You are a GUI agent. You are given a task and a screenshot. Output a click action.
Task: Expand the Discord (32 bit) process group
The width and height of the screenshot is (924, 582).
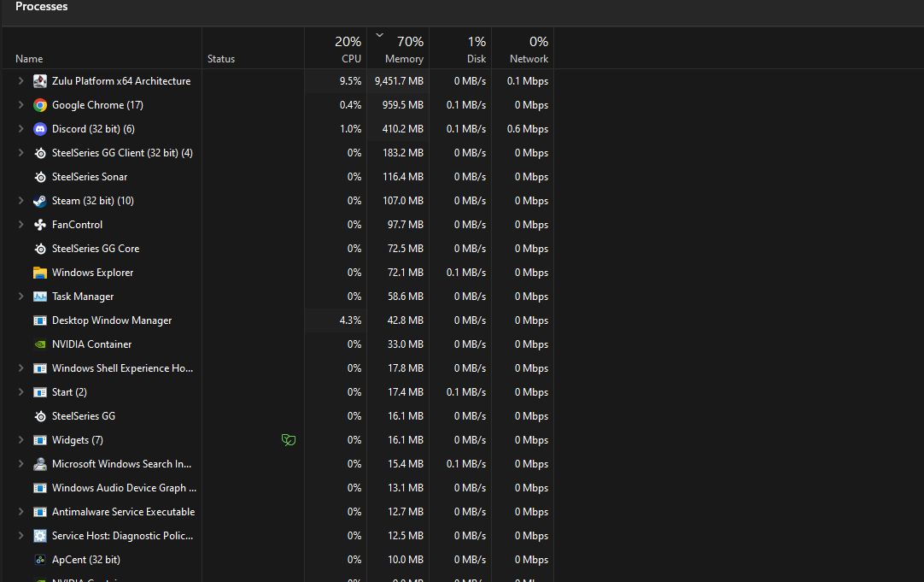click(x=20, y=128)
